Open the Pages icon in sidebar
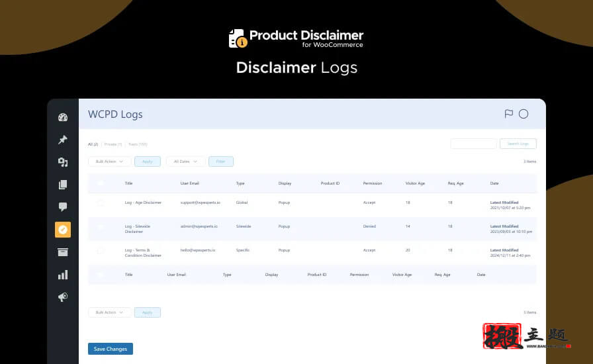 [63, 184]
